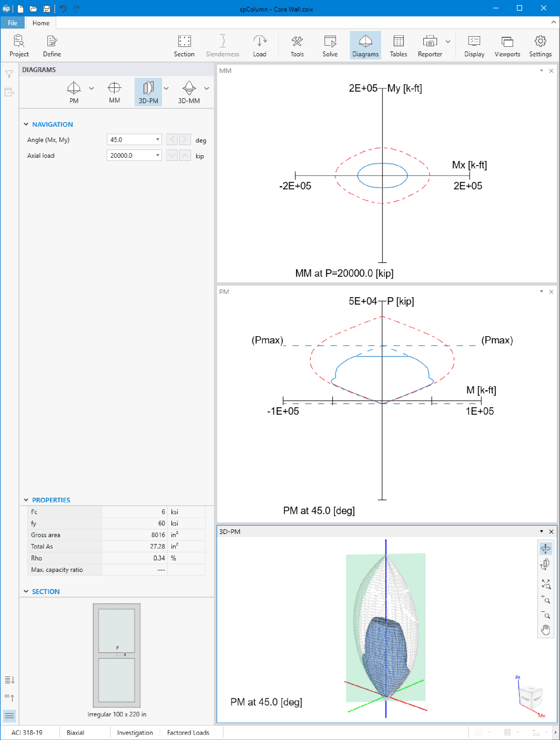This screenshot has width=560, height=740.
Task: Collapse the NAVIGATION section
Action: click(26, 124)
